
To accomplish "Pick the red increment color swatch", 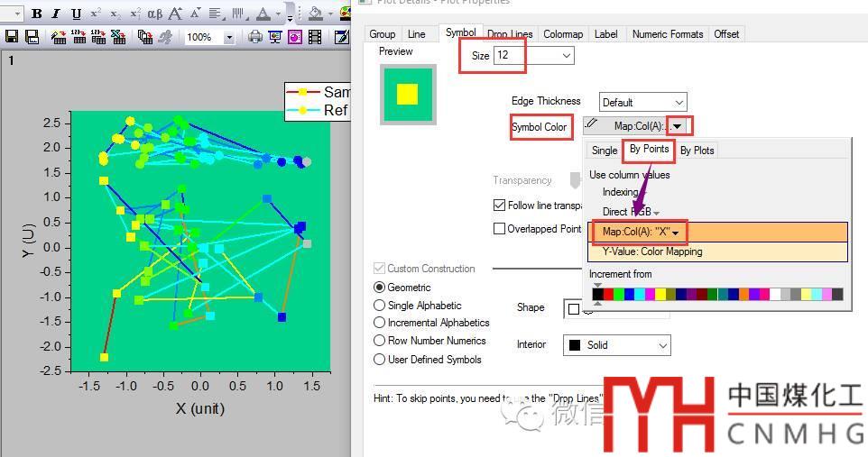I will 608,294.
